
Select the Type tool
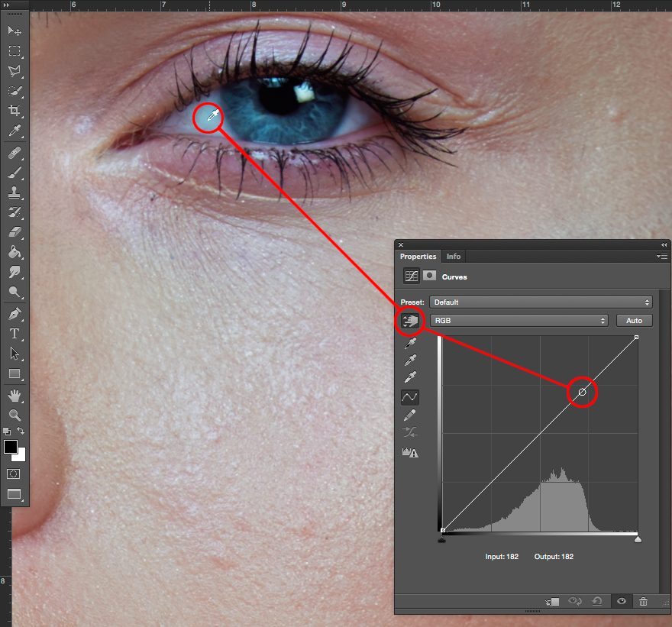click(15, 334)
